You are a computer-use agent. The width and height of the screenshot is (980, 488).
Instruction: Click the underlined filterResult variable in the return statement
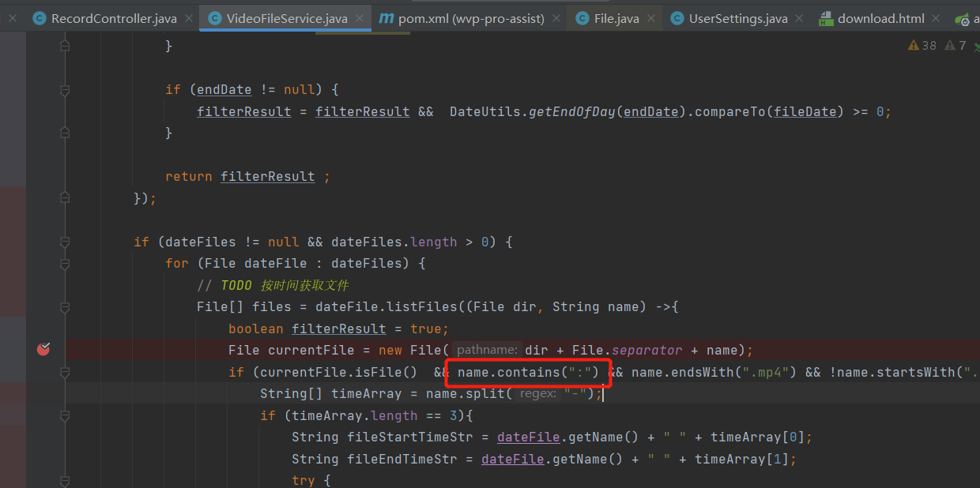coord(267,175)
